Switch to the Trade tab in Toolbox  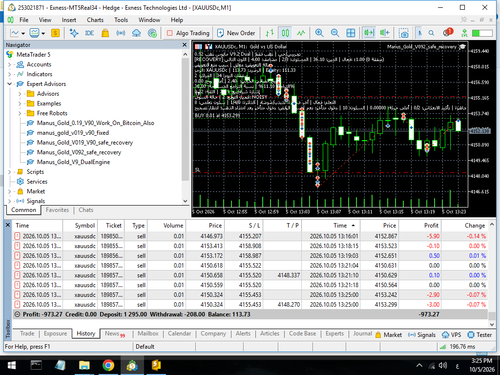click(x=27, y=334)
